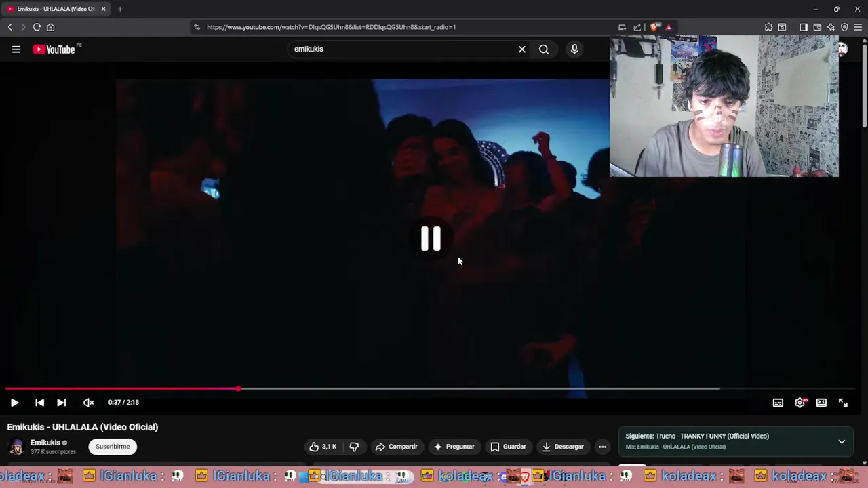The height and width of the screenshot is (488, 868).
Task: Play the video using the bottom play button
Action: [14, 403]
